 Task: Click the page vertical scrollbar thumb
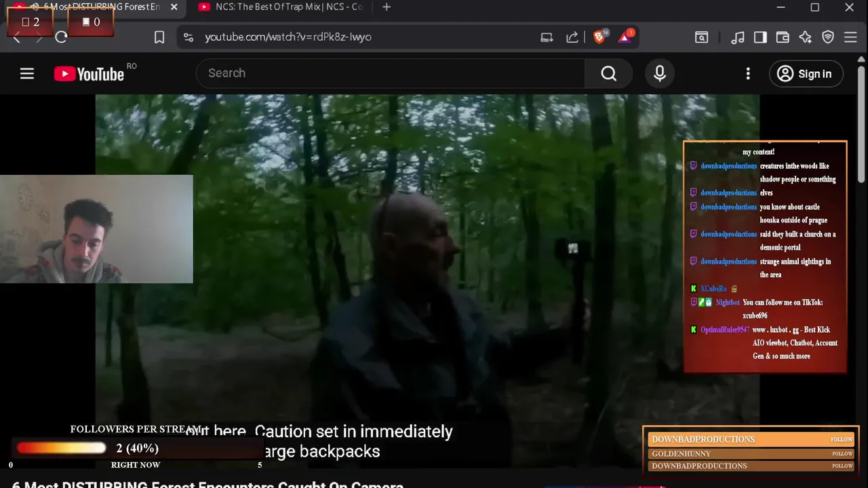[862, 124]
